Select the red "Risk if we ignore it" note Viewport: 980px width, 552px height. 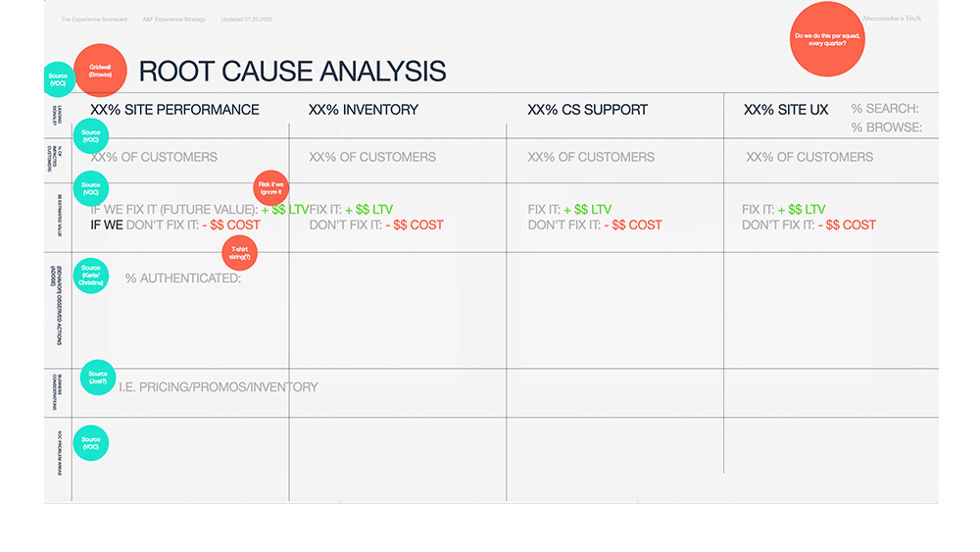coord(270,187)
